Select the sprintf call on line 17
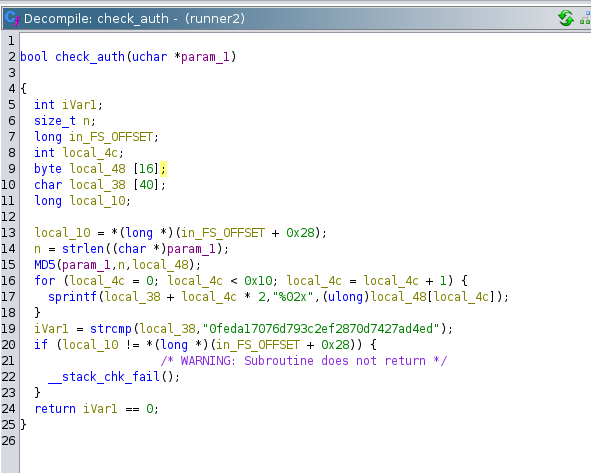The height and width of the screenshot is (473, 591). (x=72, y=297)
